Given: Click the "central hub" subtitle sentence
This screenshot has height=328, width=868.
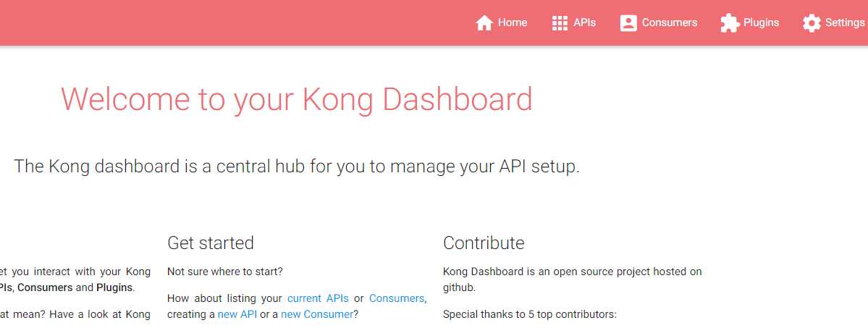Looking at the screenshot, I should (x=297, y=167).
